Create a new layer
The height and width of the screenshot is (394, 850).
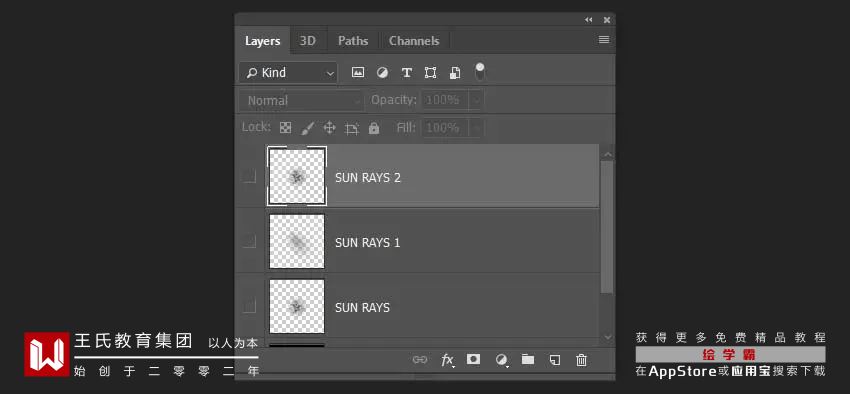pyautogui.click(x=555, y=360)
